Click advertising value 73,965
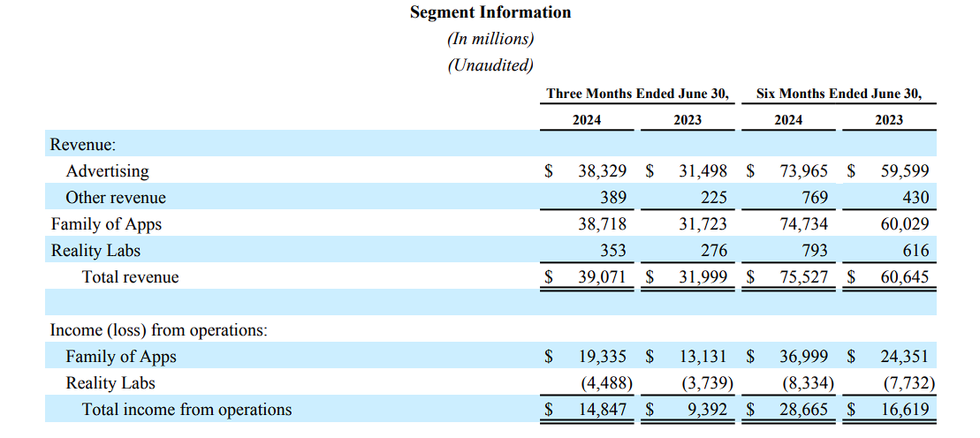This screenshot has height=438, width=980. (x=804, y=171)
